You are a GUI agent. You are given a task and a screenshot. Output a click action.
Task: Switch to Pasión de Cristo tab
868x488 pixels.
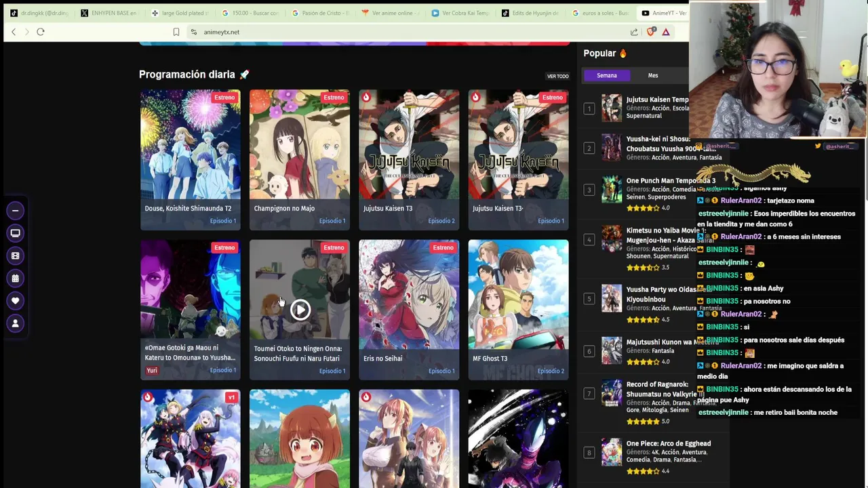321,13
